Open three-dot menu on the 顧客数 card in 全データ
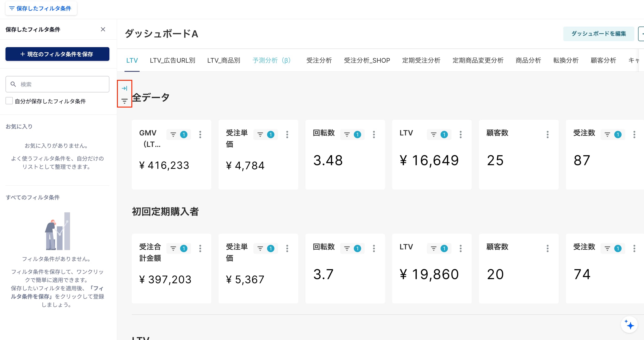The width and height of the screenshot is (644, 340). point(547,135)
